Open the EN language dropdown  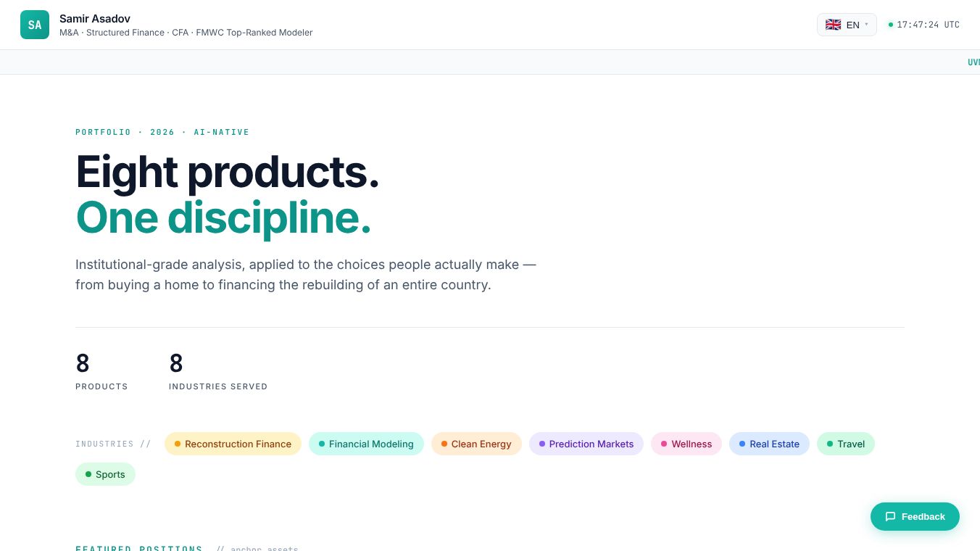pyautogui.click(x=847, y=25)
